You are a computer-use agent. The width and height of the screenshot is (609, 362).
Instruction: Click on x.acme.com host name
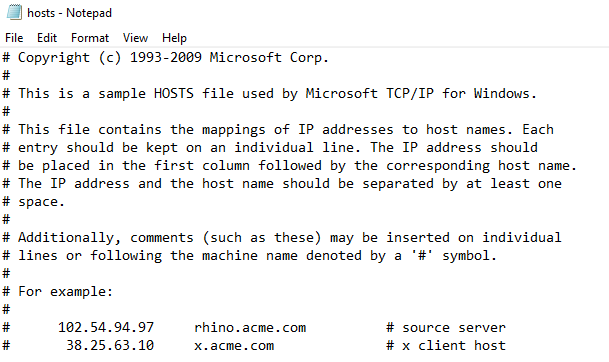(234, 345)
